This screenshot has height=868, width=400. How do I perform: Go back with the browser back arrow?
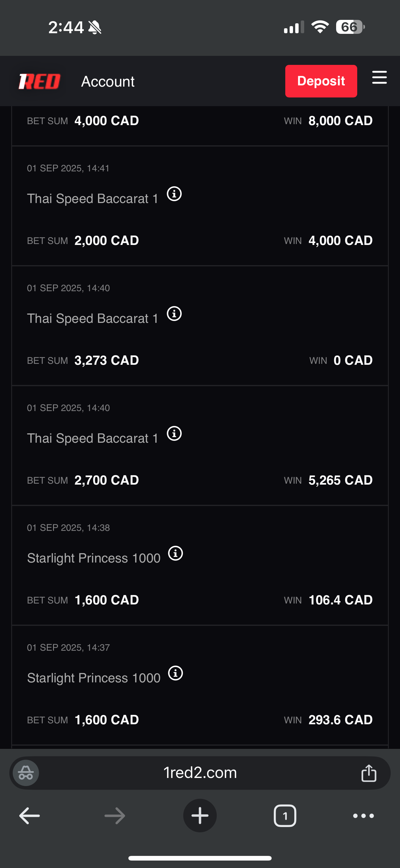click(30, 816)
